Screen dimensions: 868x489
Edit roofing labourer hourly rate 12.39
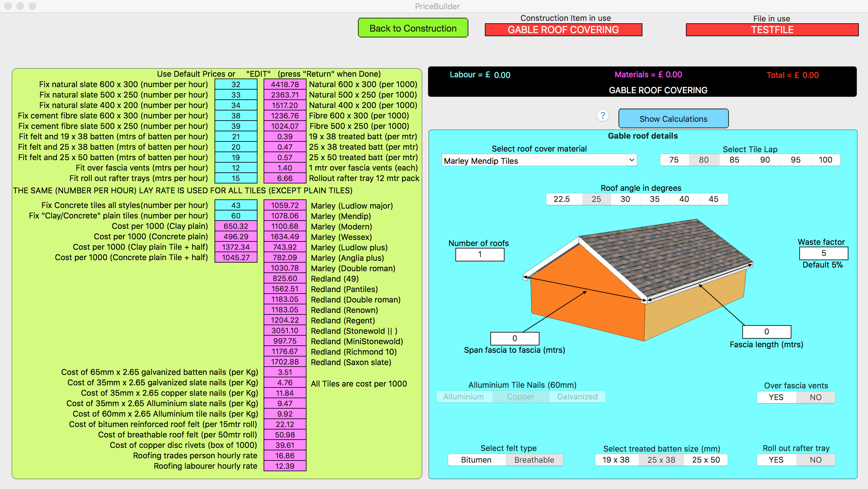(x=285, y=466)
